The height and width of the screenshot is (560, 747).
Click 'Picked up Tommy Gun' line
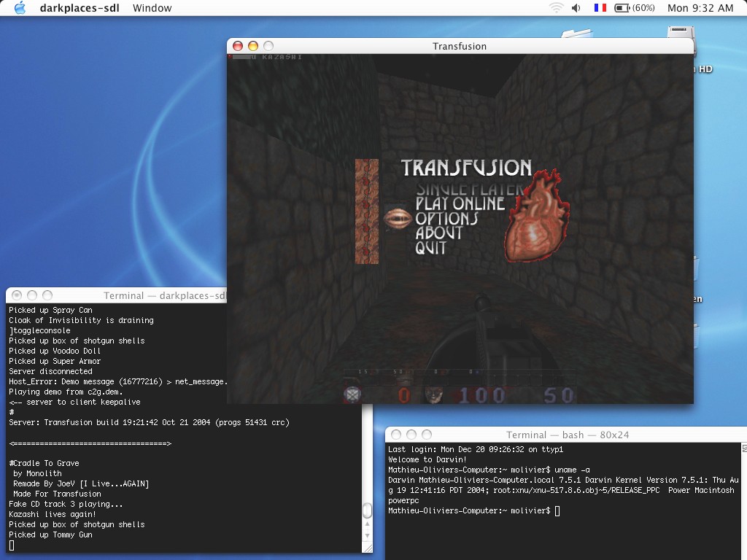click(x=50, y=534)
